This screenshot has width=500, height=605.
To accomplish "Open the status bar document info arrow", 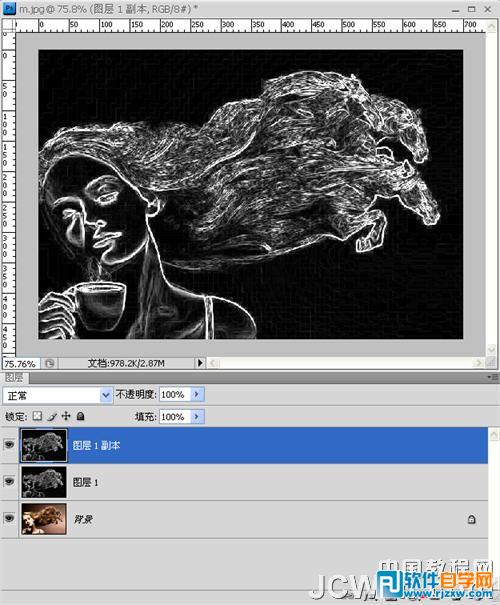I will pos(200,363).
